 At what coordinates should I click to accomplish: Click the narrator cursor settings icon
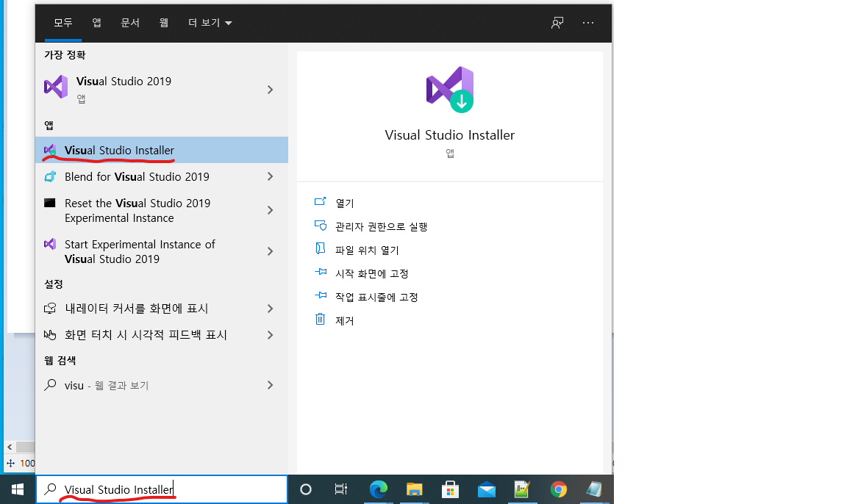[50, 309]
